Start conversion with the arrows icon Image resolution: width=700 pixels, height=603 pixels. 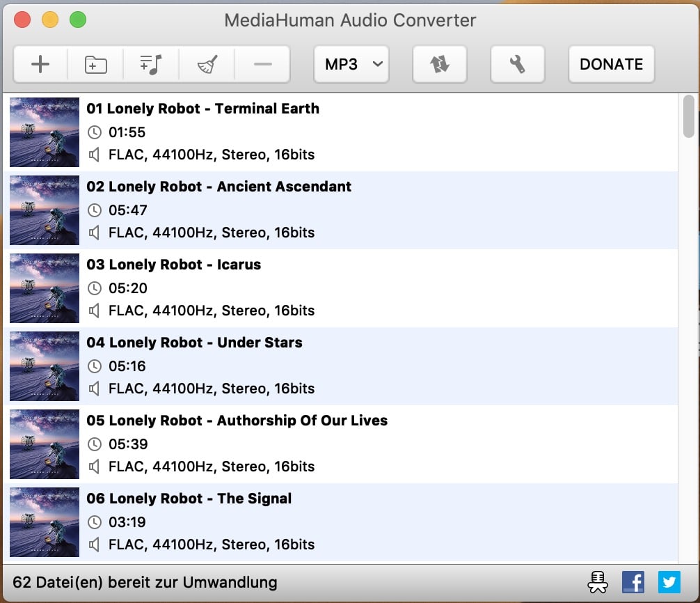pos(440,64)
